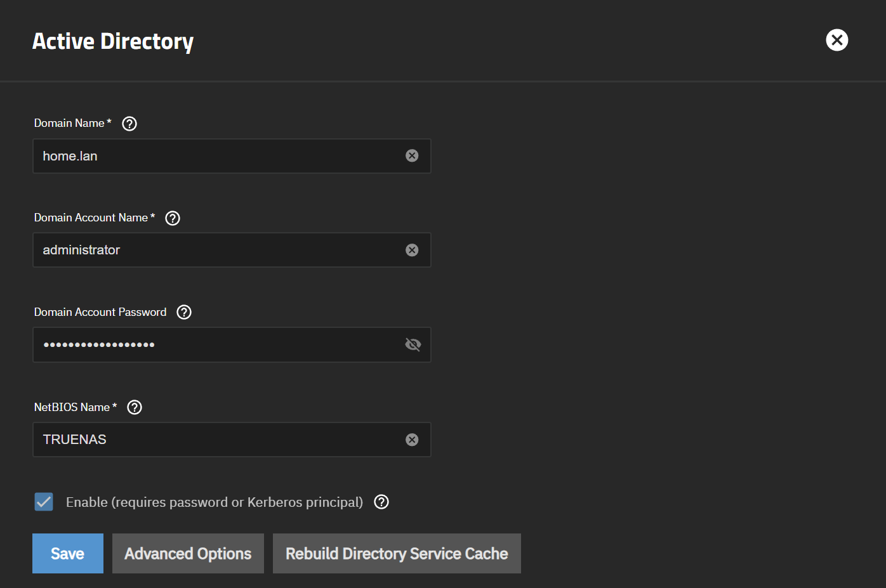Clear the administrator account name text
Viewport: 886px width, 588px height.
tap(412, 250)
